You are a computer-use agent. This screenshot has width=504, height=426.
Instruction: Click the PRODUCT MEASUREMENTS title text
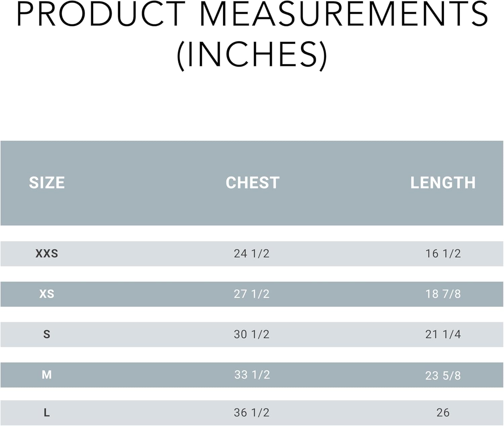[x=252, y=14]
